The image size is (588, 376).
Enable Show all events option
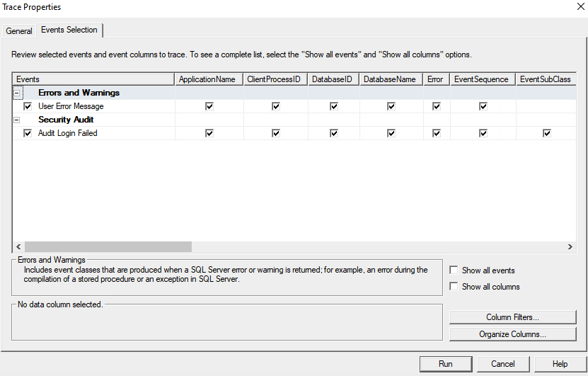point(454,270)
